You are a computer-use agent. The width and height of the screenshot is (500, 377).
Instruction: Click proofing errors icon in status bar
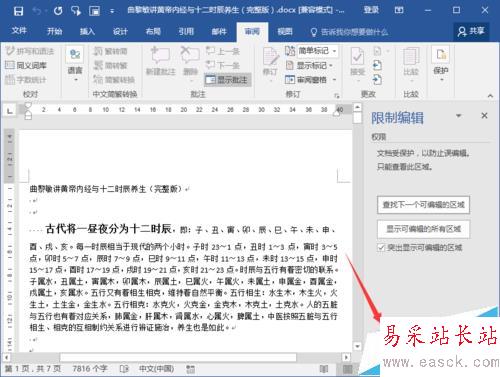pyautogui.click(x=124, y=369)
